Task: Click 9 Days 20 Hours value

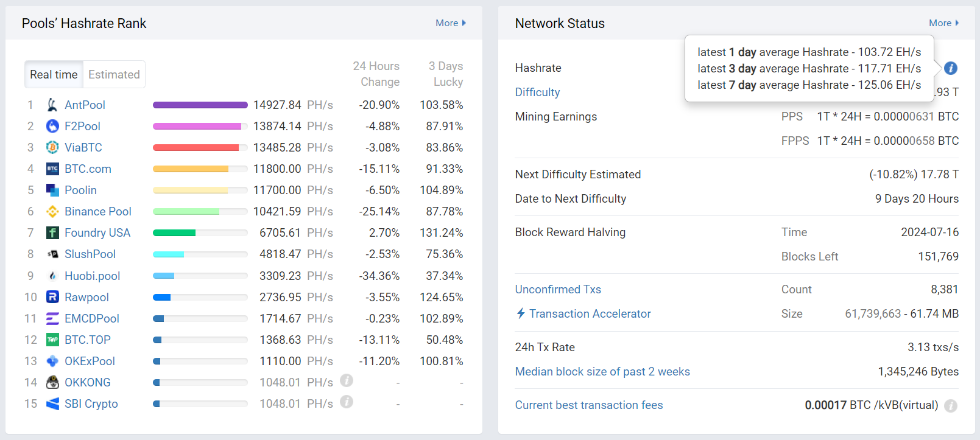Action: coord(917,198)
